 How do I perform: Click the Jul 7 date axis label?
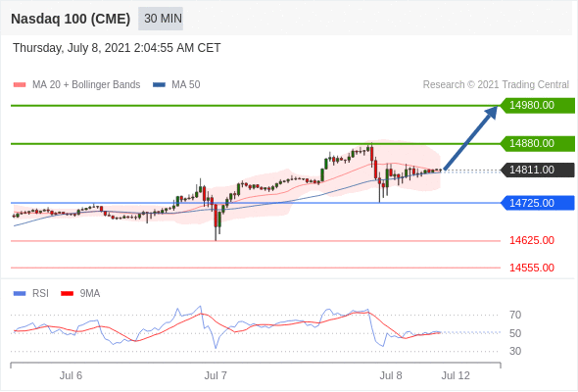click(216, 375)
